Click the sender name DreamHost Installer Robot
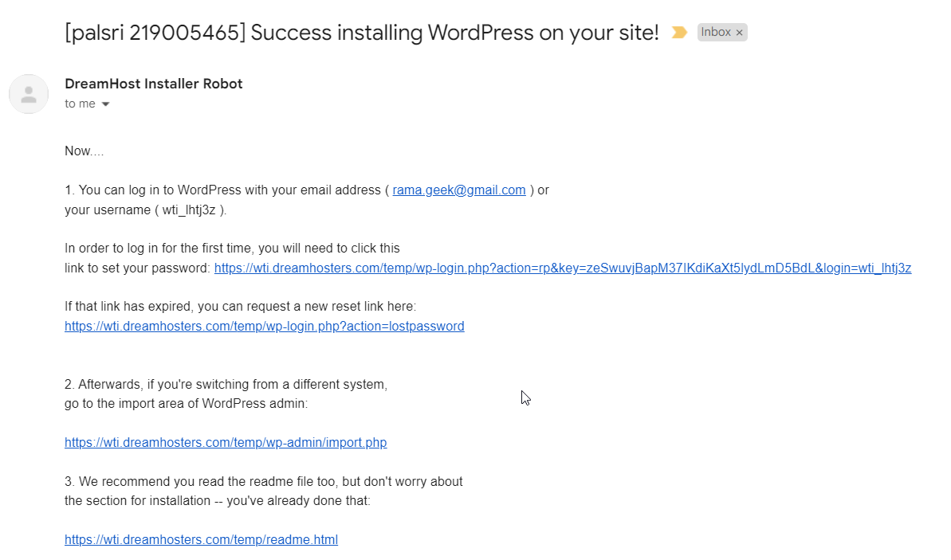This screenshot has height=560, width=951. tap(153, 83)
